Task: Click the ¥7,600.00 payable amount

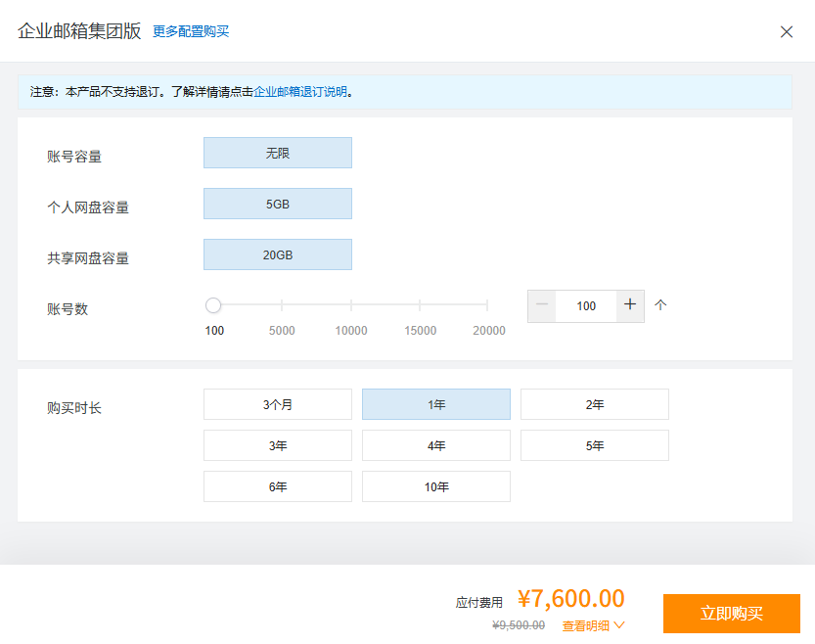Action: coord(570,599)
